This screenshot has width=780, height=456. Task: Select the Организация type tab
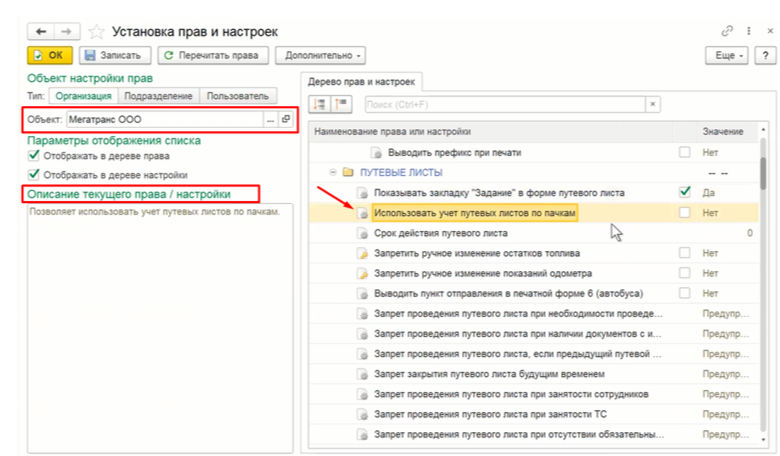83,96
